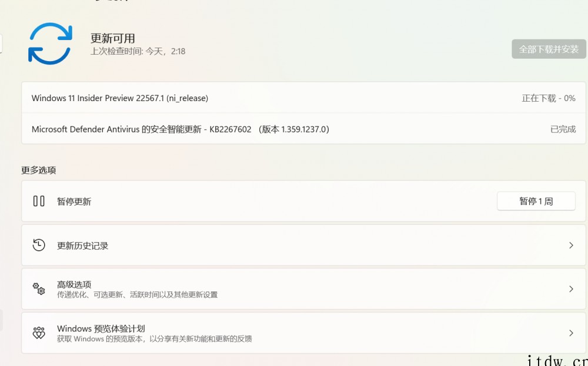Click the 正在下载 - 0% status text
This screenshot has width=588, height=366.
coord(548,98)
